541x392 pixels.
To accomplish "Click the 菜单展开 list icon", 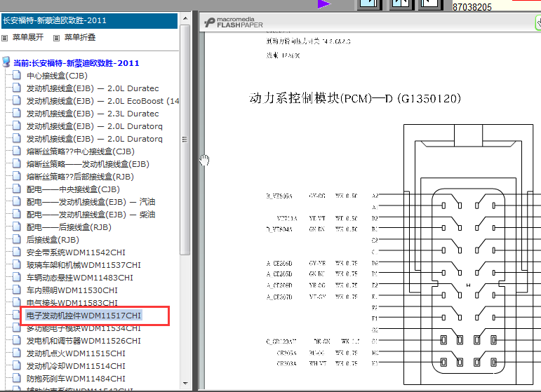I will (4, 38).
